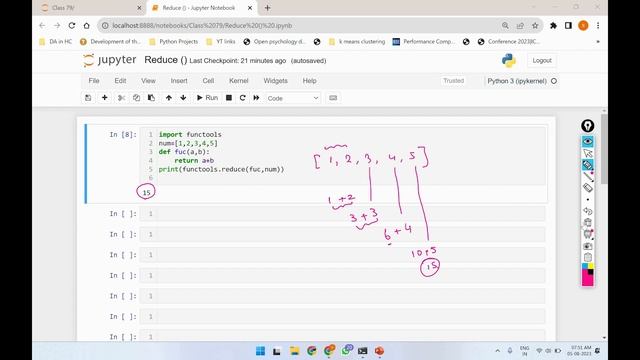Viewport: 640px width, 360px height.
Task: Reload the browser page
Action: click(x=72, y=25)
